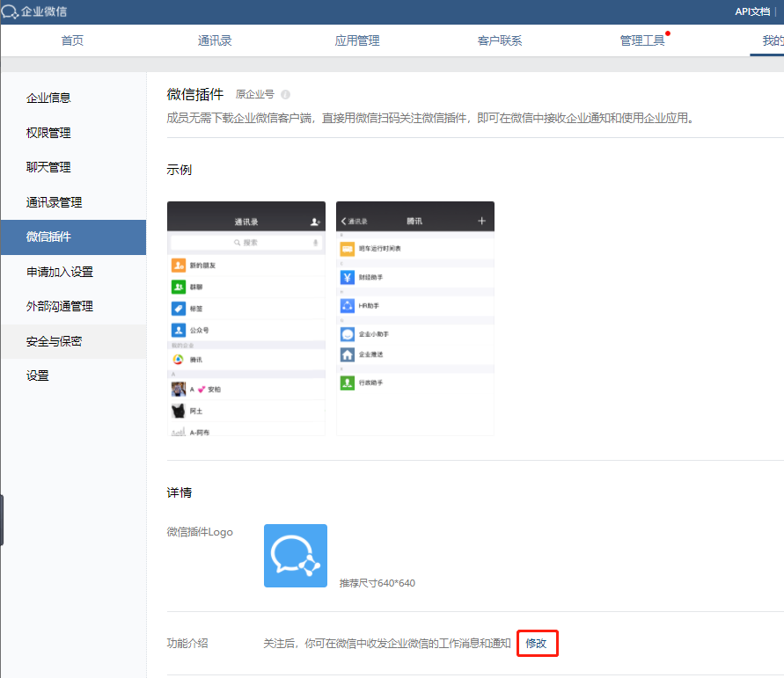The height and width of the screenshot is (678, 784).
Task: Go to 通讯录管理 in the sidebar
Action: (73, 202)
